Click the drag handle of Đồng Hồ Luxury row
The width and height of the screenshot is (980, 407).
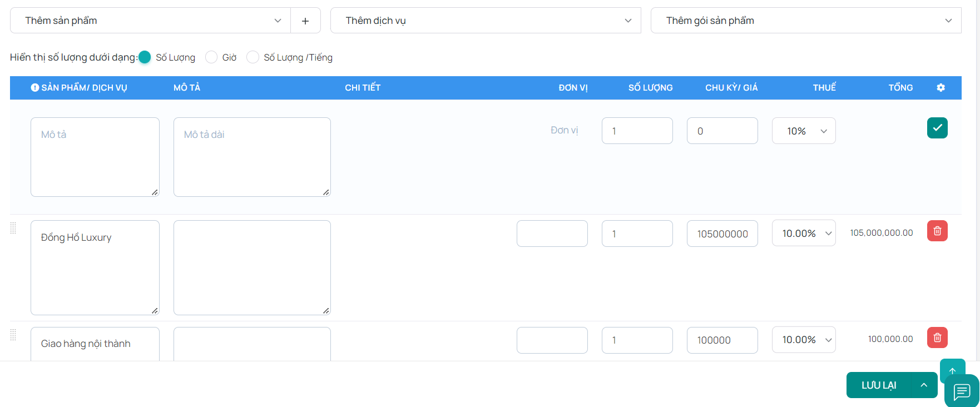point(13,228)
